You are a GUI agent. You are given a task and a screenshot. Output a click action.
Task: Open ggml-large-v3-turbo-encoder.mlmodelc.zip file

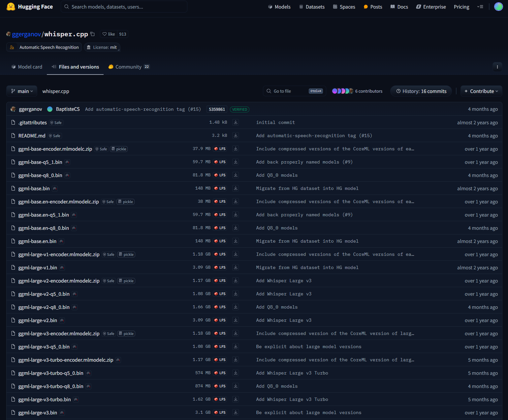[x=66, y=360]
